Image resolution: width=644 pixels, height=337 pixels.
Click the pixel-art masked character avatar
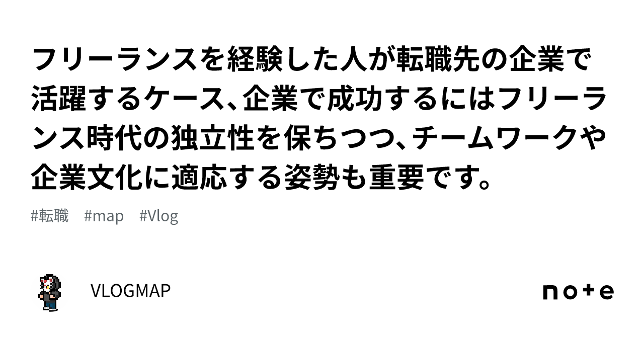coord(50,291)
